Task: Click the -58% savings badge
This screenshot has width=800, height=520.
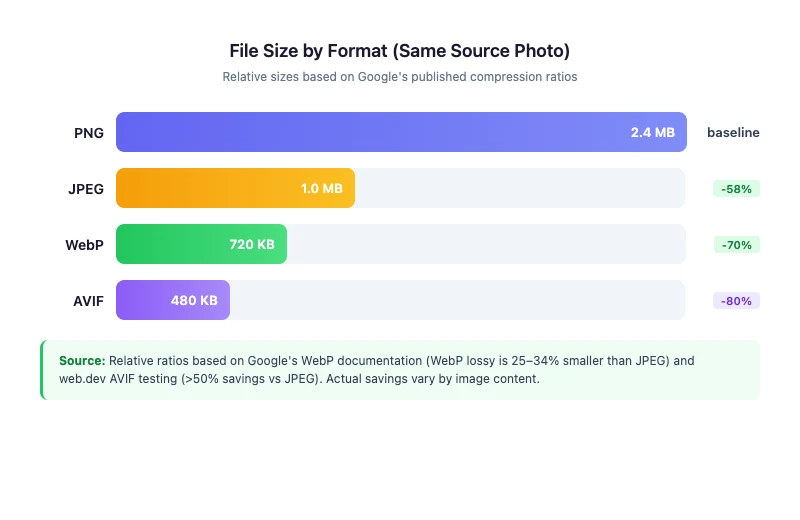Action: point(736,188)
